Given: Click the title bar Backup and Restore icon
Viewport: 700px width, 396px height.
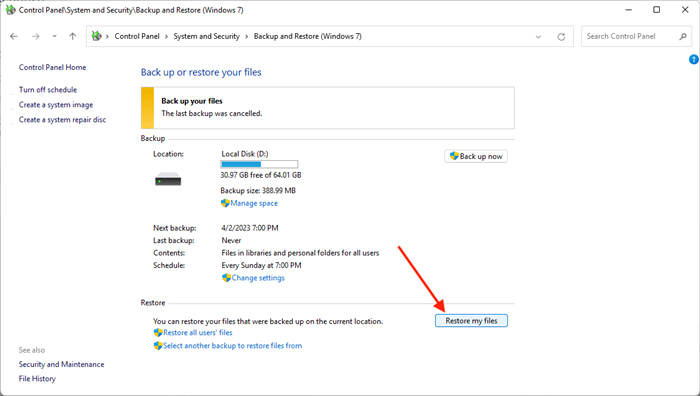Looking at the screenshot, I should (x=10, y=10).
